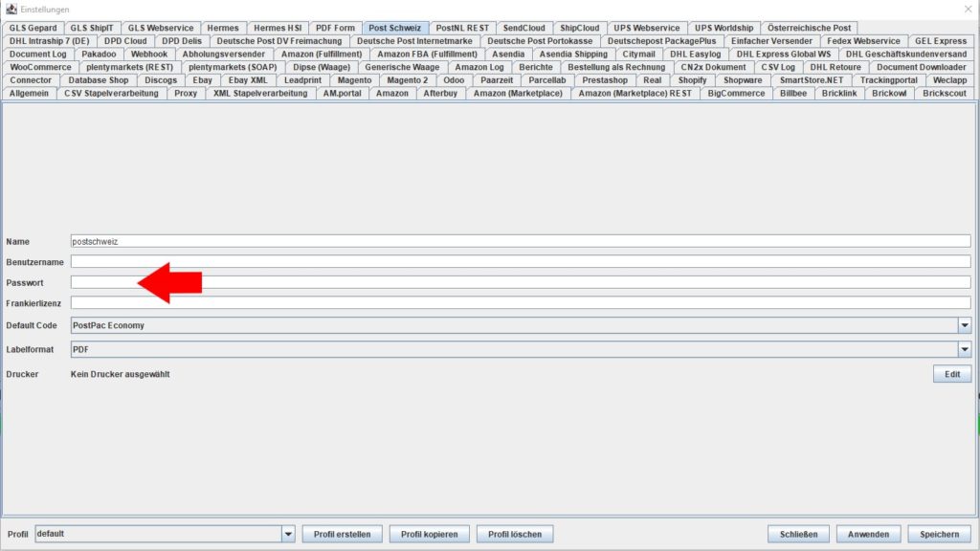Open DHL Intraship 7 (DE) tab
Viewport: 980px width, 551px height.
50,41
